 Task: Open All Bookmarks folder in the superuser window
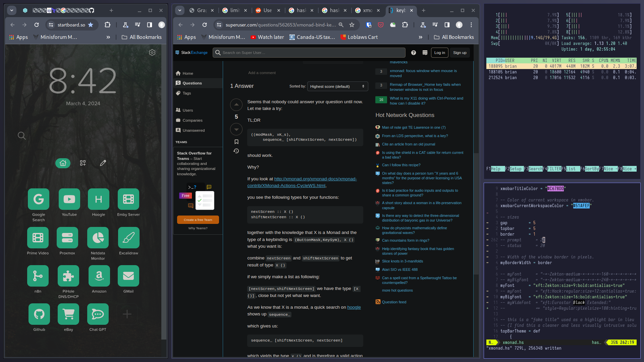coord(454,37)
